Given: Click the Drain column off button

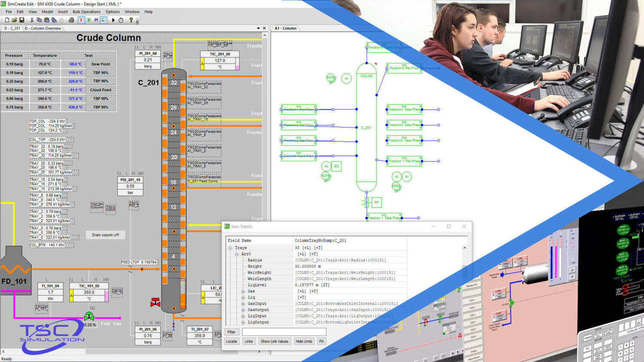Looking at the screenshot, I should point(105,235).
